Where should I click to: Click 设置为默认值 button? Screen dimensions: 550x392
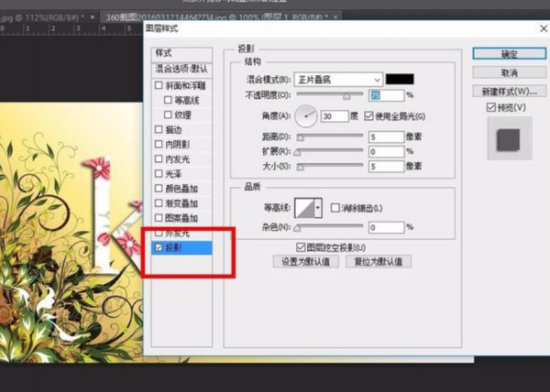coord(306,261)
